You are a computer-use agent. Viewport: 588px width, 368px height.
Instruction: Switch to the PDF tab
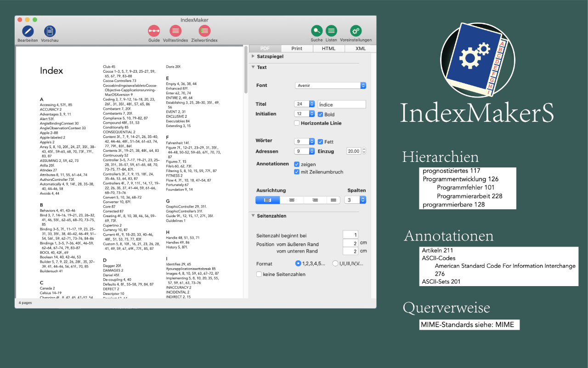coord(265,48)
